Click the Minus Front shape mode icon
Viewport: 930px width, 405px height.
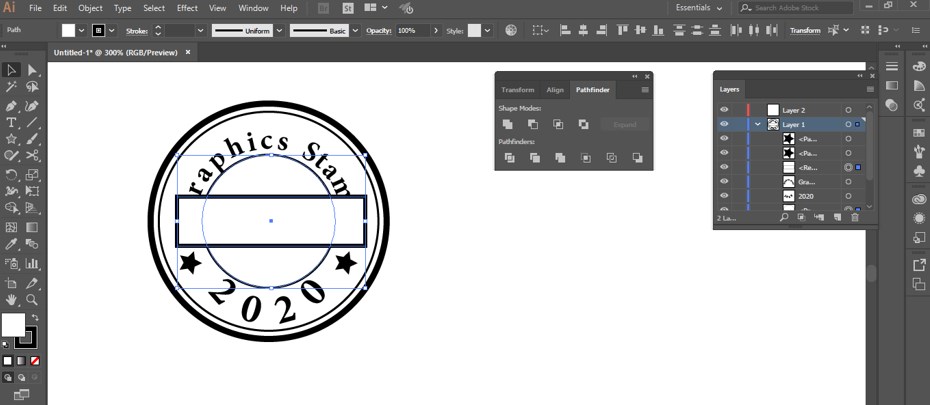pos(533,124)
